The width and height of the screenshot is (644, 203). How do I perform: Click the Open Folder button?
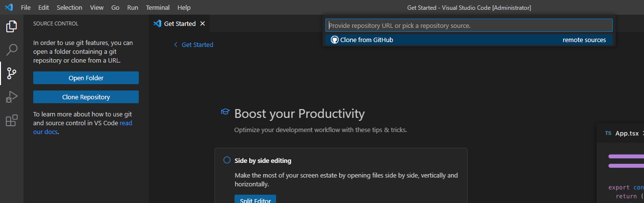pyautogui.click(x=86, y=78)
